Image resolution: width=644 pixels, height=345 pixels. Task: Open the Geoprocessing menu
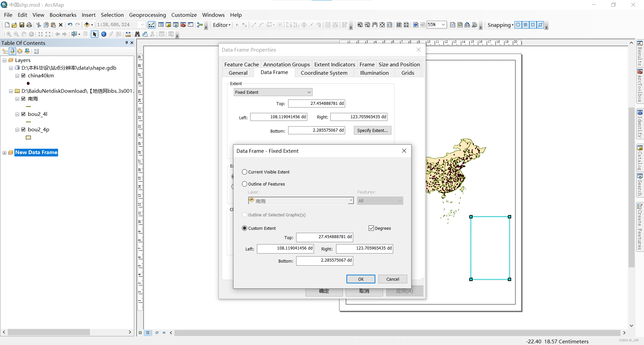point(147,15)
